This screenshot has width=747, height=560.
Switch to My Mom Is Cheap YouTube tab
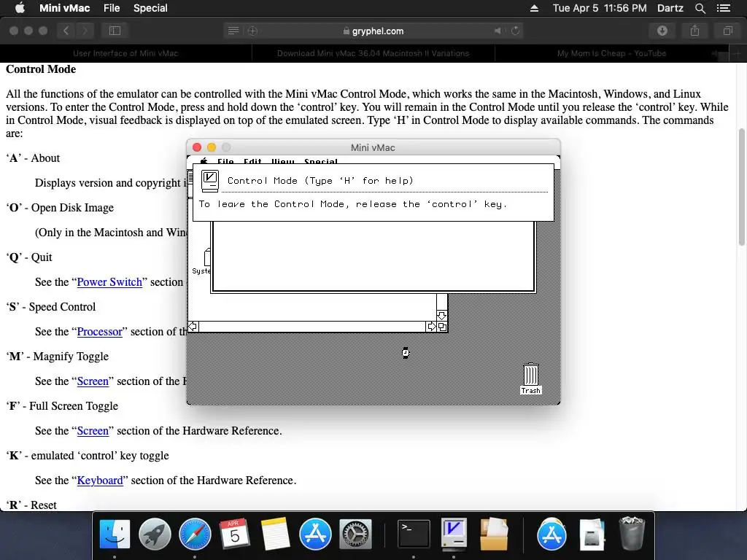pyautogui.click(x=612, y=53)
